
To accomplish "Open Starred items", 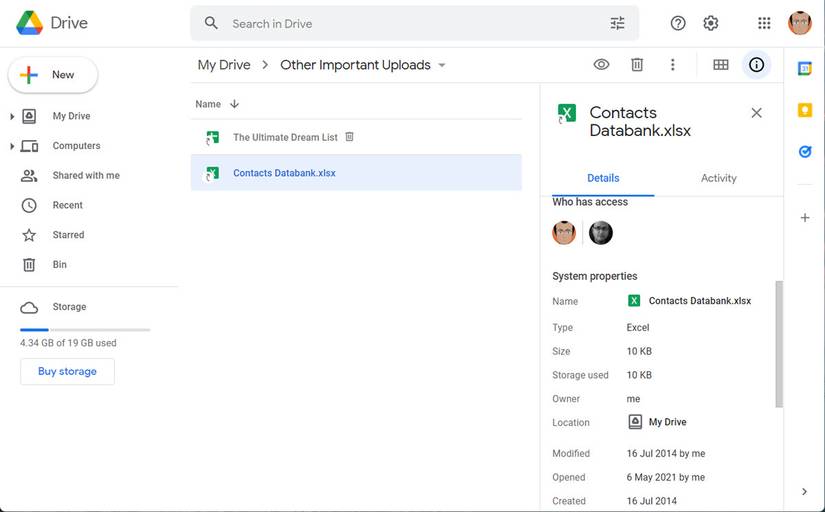I will 68,235.
